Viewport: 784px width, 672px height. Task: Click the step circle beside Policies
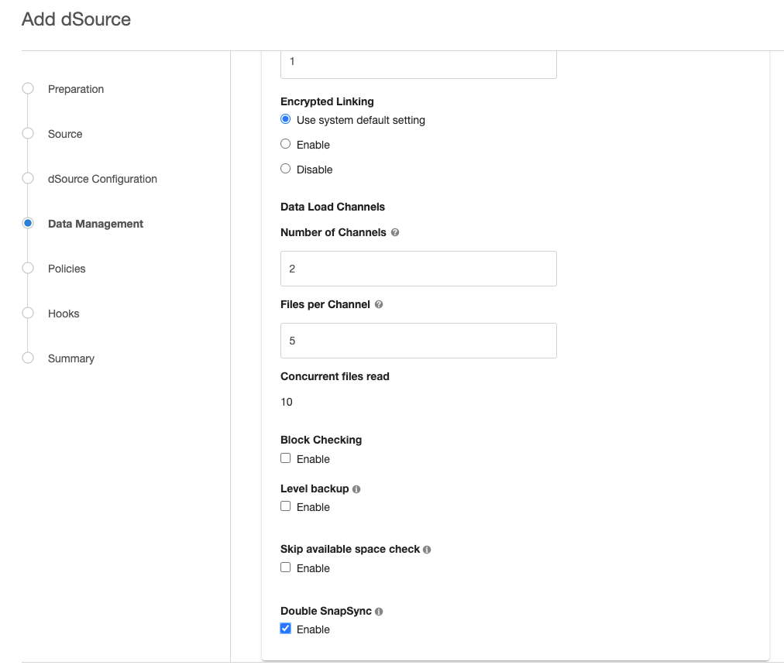[x=28, y=269]
